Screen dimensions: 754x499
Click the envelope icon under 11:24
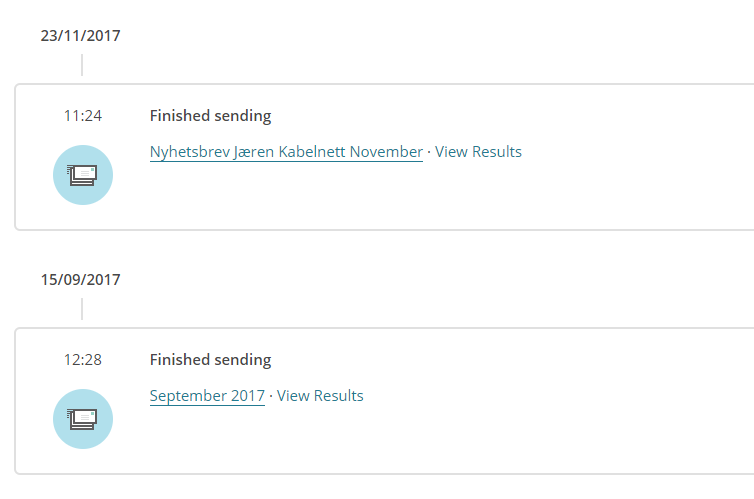pyautogui.click(x=82, y=175)
